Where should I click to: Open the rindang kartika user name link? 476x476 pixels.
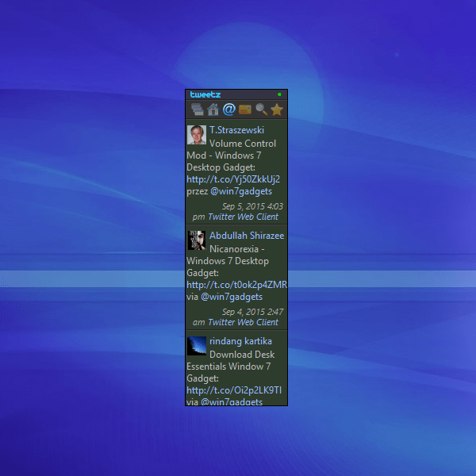tap(240, 341)
